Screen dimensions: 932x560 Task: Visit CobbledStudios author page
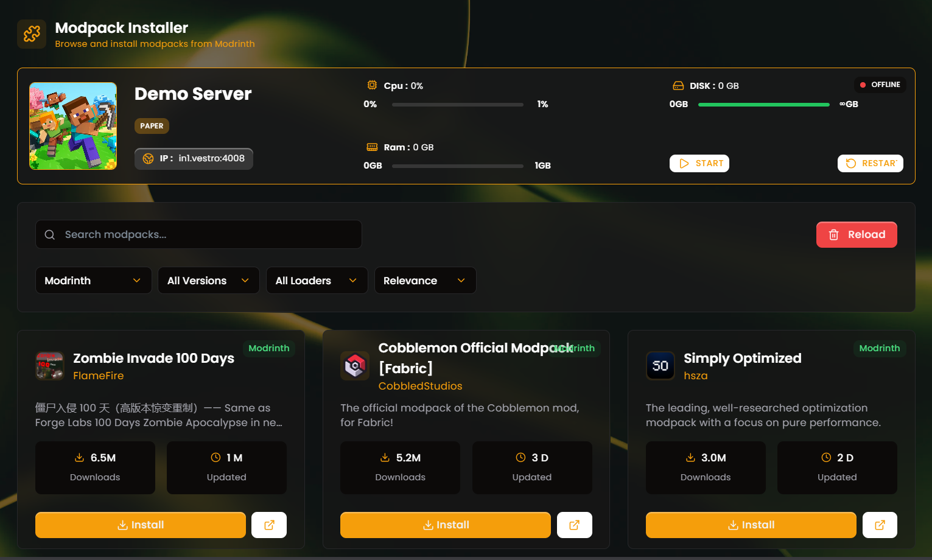click(x=420, y=386)
